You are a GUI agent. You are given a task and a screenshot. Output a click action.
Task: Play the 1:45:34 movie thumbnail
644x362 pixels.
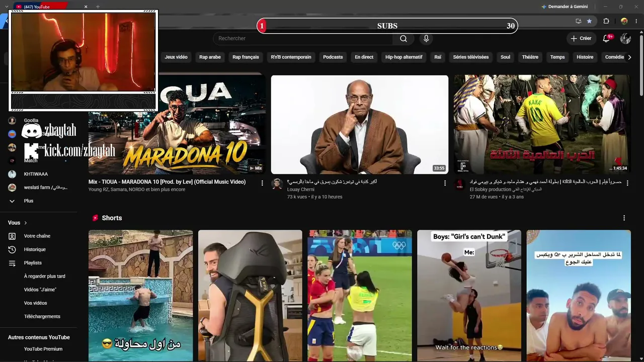[x=542, y=125]
